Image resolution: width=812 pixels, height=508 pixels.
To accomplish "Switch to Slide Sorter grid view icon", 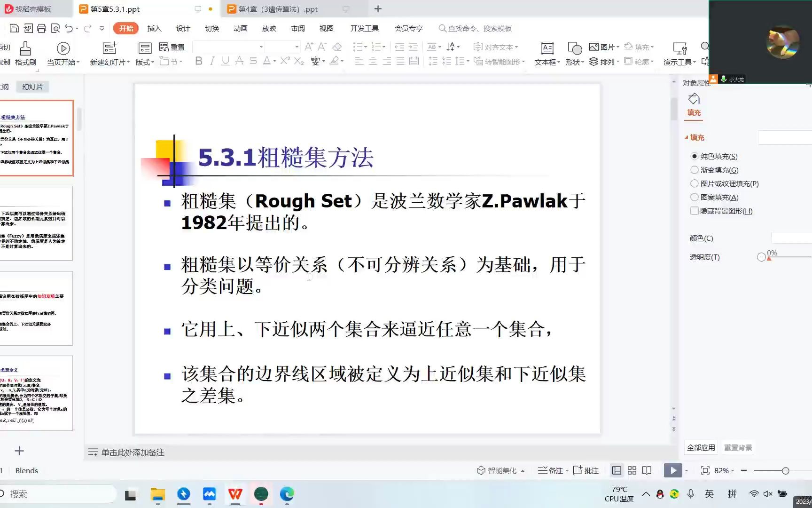I will [x=632, y=470].
